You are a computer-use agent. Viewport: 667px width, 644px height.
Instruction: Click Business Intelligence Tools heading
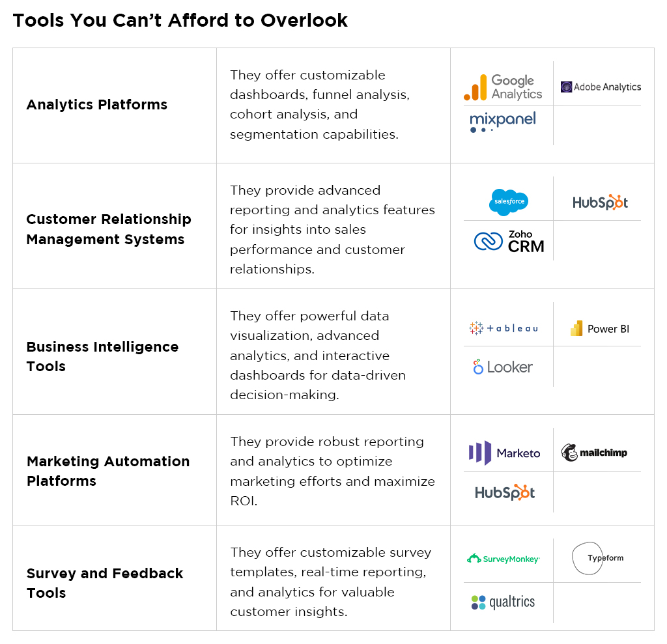point(102,356)
